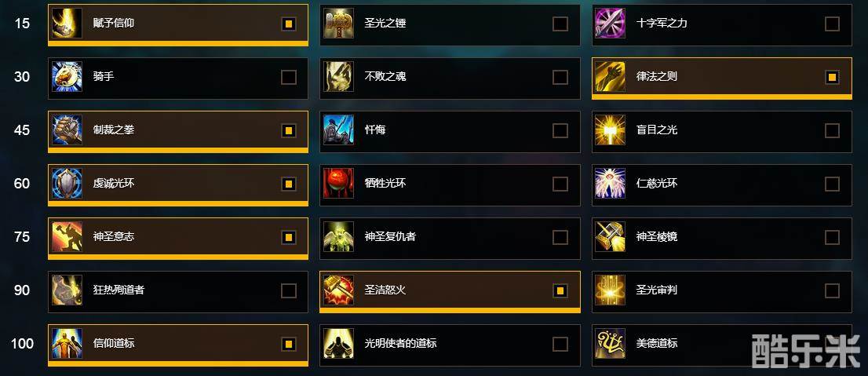The image size is (868, 376).
Task: Uncheck the 律法之则 checkbox
Action: [x=832, y=77]
